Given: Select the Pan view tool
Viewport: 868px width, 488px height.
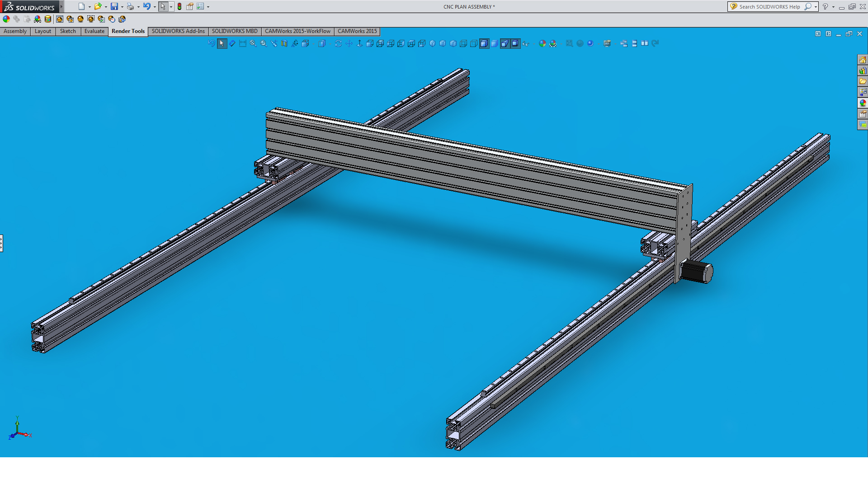Looking at the screenshot, I should click(349, 43).
